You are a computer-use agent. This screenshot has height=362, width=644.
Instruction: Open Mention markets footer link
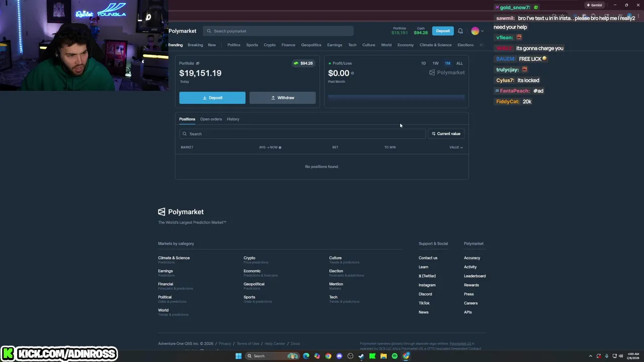(x=336, y=284)
